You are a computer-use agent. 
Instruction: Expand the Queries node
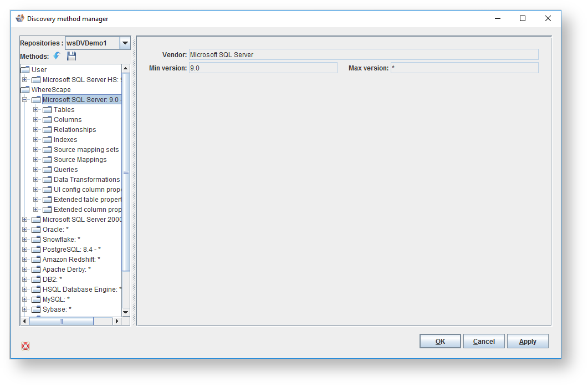pos(35,170)
